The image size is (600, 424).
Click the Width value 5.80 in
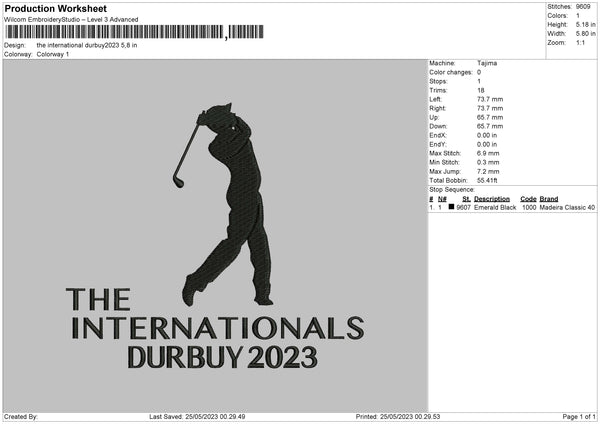click(x=585, y=34)
